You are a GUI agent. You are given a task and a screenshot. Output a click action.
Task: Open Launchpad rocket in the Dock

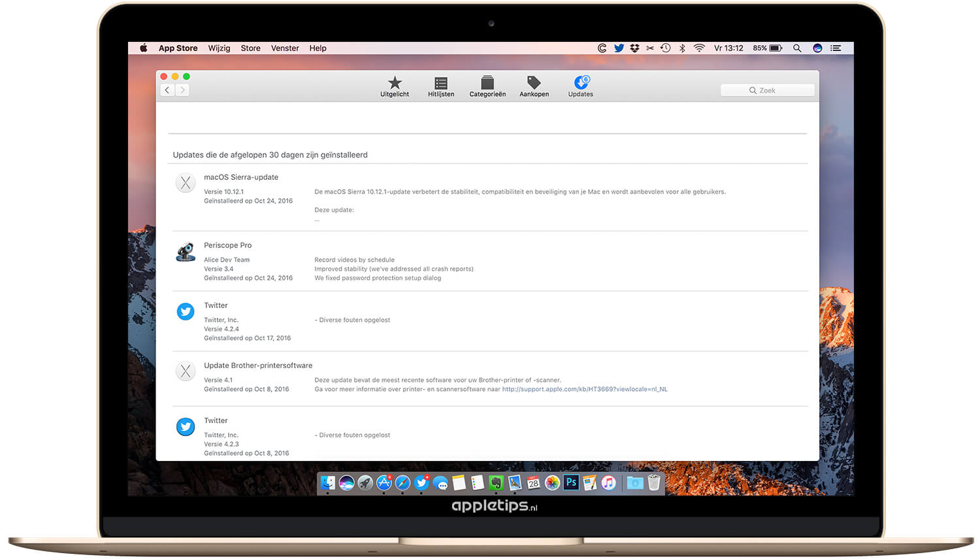(365, 483)
